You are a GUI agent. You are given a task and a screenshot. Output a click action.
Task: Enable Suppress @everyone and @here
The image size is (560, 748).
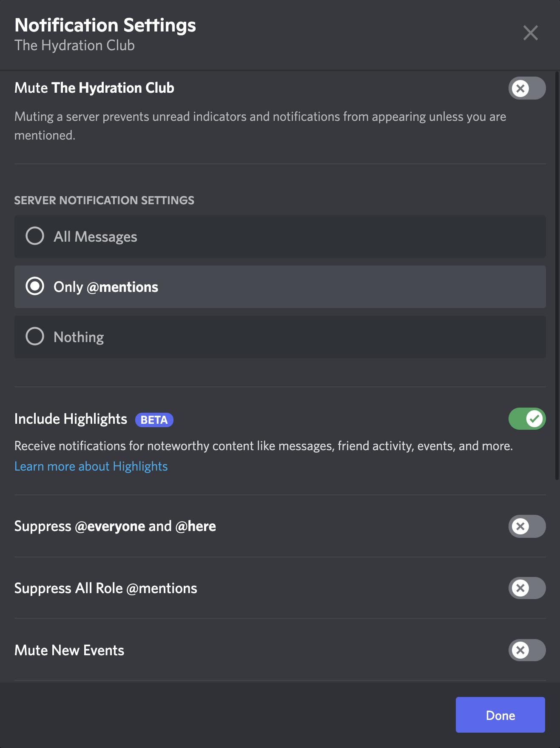(527, 526)
